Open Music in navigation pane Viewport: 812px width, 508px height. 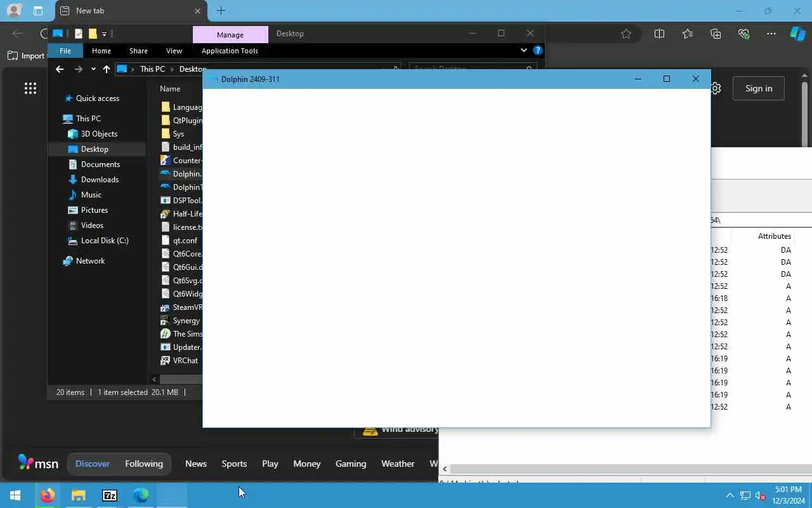(x=91, y=195)
